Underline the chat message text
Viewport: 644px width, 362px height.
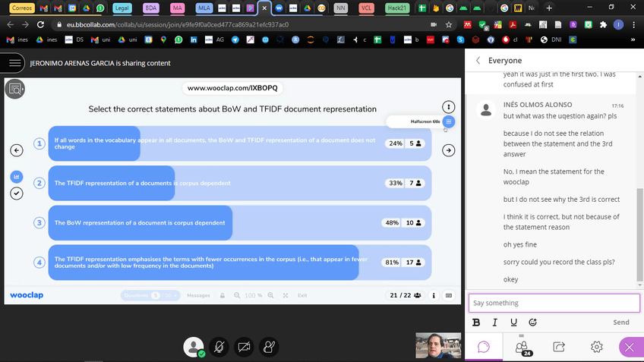point(513,323)
